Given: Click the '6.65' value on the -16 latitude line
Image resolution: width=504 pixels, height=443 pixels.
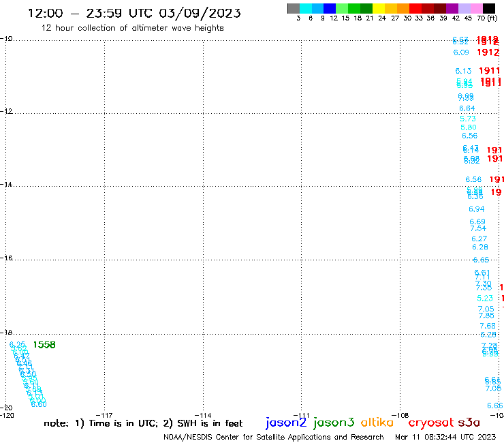Looking at the screenshot, I should tap(481, 260).
